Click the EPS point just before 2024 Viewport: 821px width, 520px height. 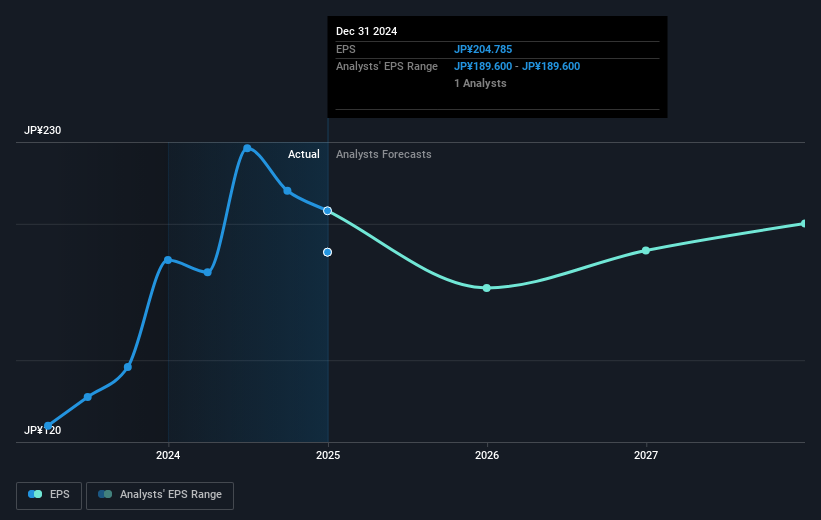[128, 367]
